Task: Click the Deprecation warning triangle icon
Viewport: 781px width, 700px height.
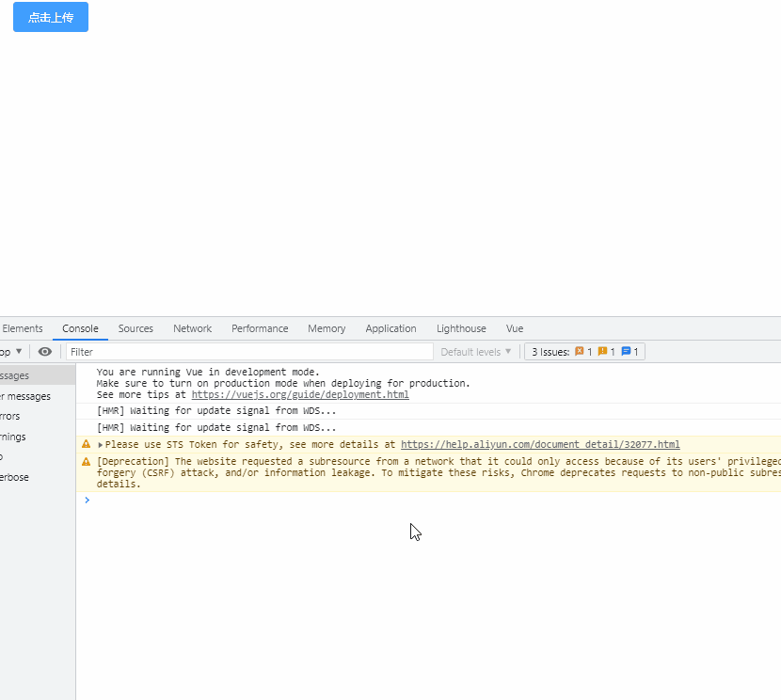Action: (87, 462)
